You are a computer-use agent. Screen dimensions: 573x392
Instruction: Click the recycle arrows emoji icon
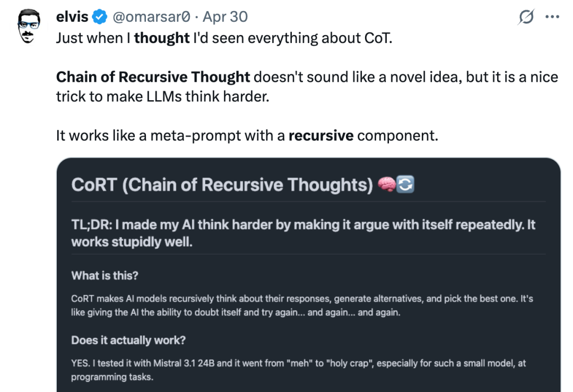coord(405,184)
